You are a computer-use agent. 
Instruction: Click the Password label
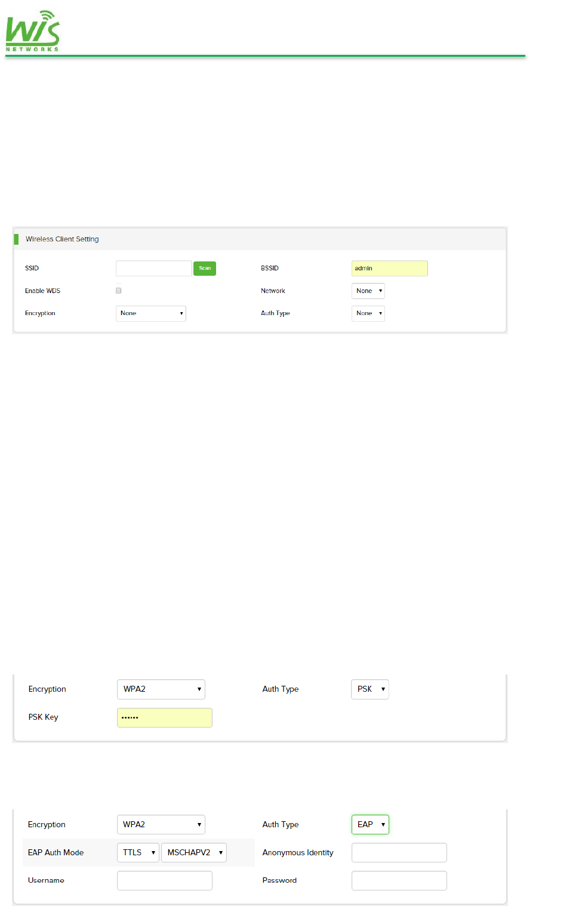tap(279, 880)
